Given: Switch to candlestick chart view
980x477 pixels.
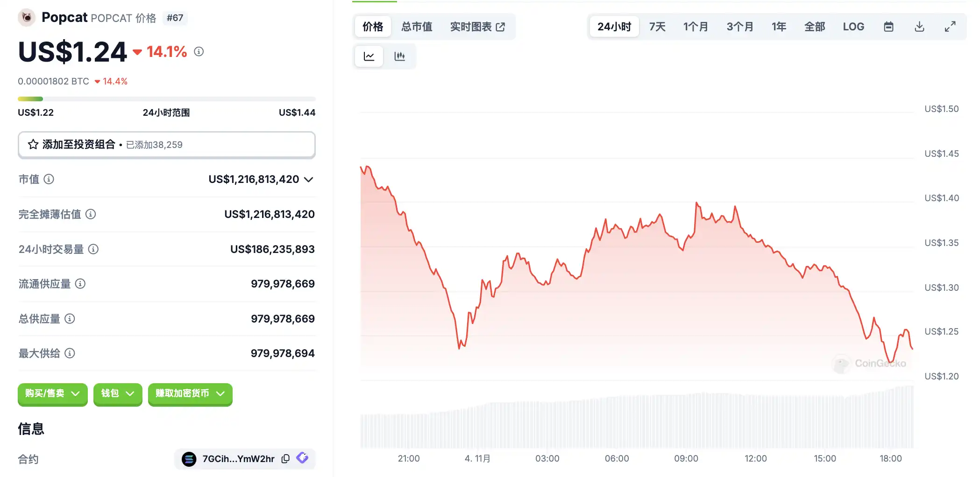Looking at the screenshot, I should 399,56.
